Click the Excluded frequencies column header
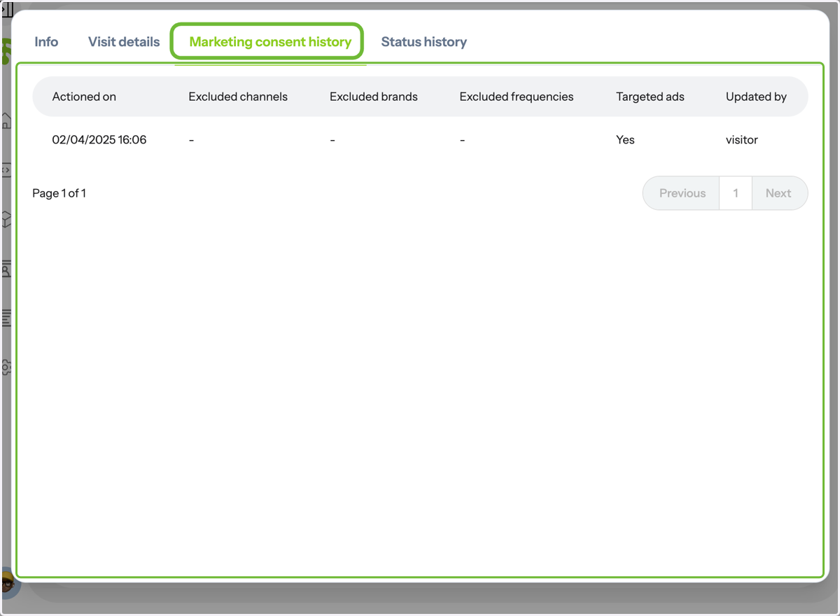The image size is (840, 616). click(x=517, y=97)
